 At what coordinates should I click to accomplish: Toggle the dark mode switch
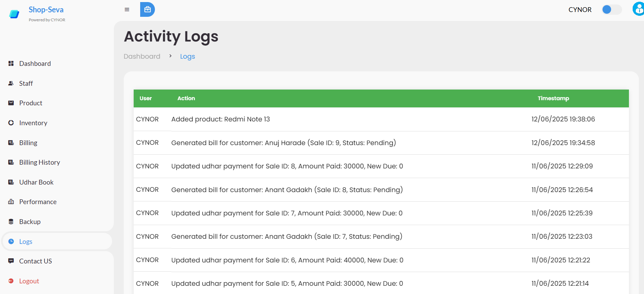(611, 10)
